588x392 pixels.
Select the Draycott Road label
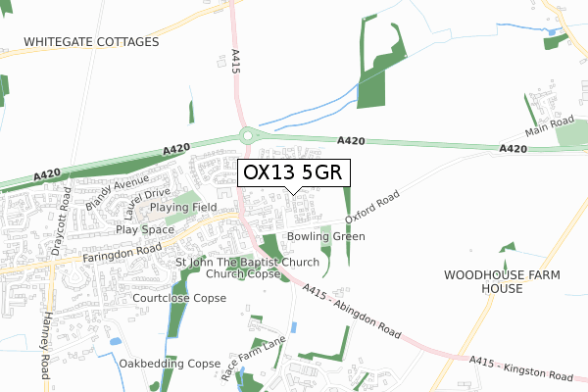coord(61,221)
